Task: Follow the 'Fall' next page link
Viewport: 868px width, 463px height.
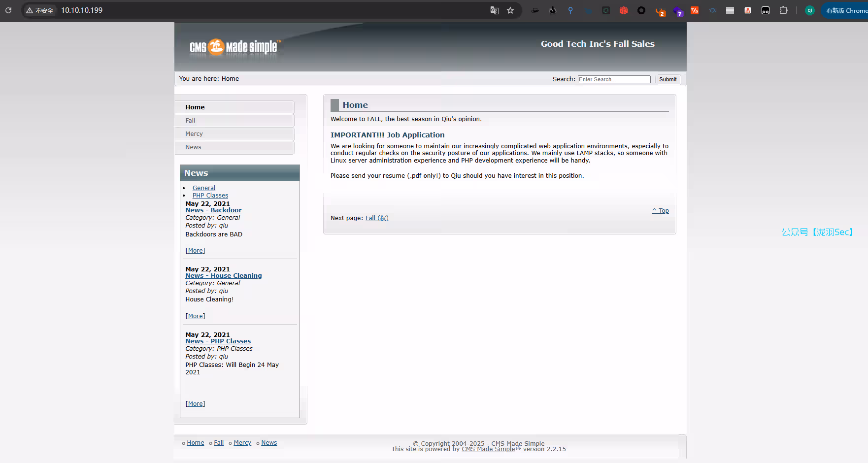Action: point(377,218)
